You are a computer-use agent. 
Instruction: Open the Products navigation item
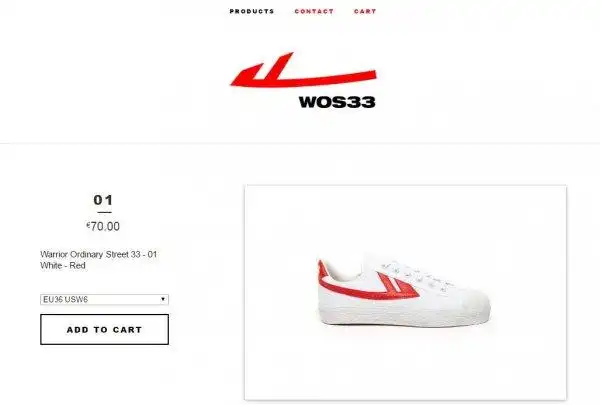pyautogui.click(x=252, y=11)
